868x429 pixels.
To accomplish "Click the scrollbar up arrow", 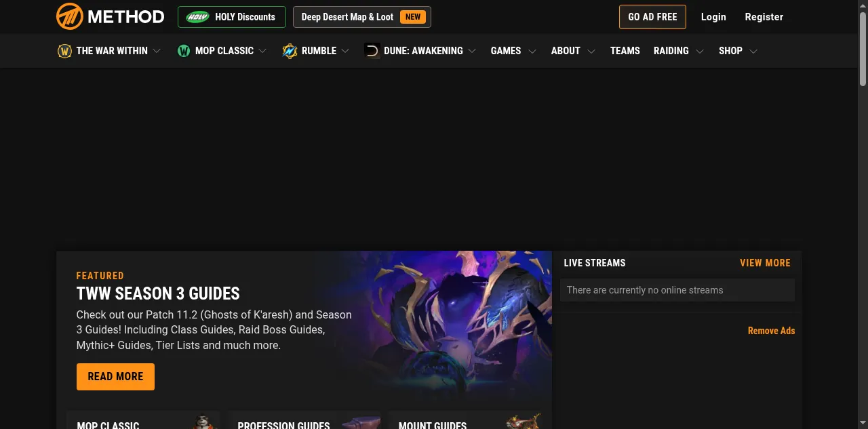I will pyautogui.click(x=863, y=5).
